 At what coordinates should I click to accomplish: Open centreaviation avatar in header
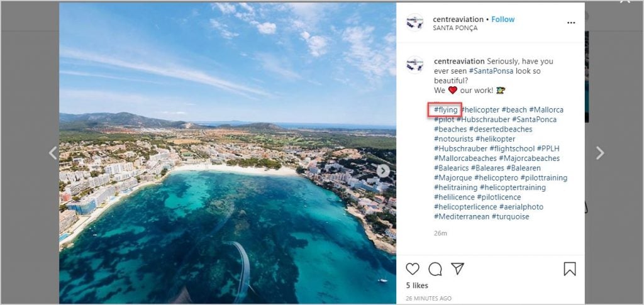pyautogui.click(x=415, y=23)
